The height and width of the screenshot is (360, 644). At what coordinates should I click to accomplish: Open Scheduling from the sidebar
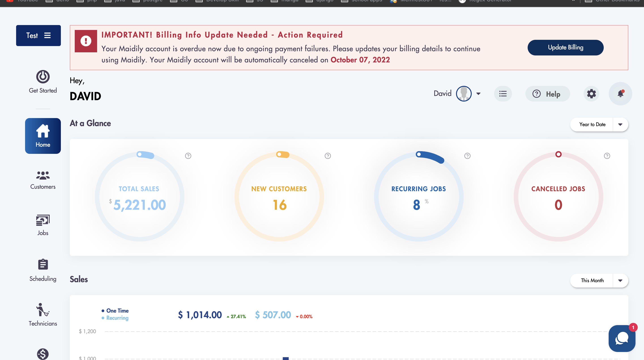pyautogui.click(x=43, y=270)
